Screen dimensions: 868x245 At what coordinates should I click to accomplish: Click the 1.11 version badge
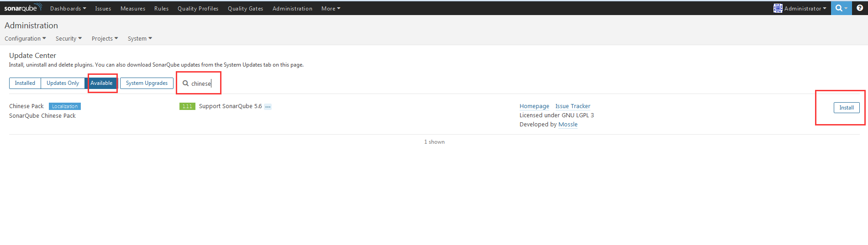coord(187,106)
